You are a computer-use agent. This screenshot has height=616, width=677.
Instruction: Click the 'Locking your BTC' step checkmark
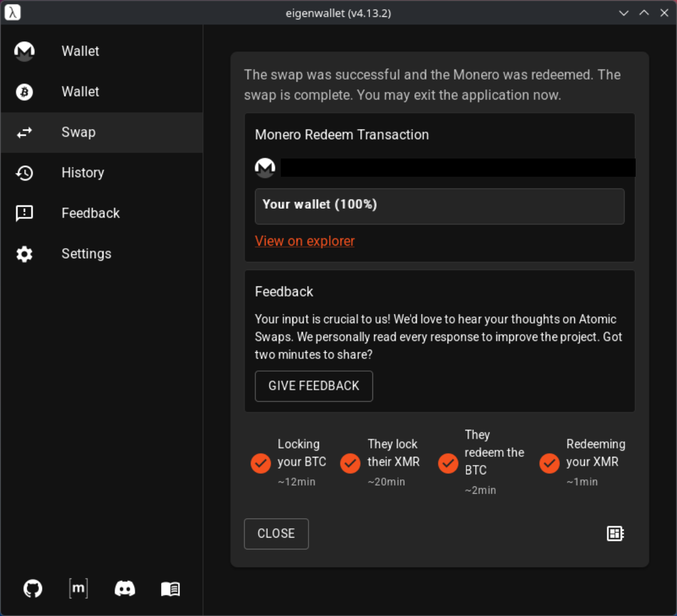click(x=261, y=463)
